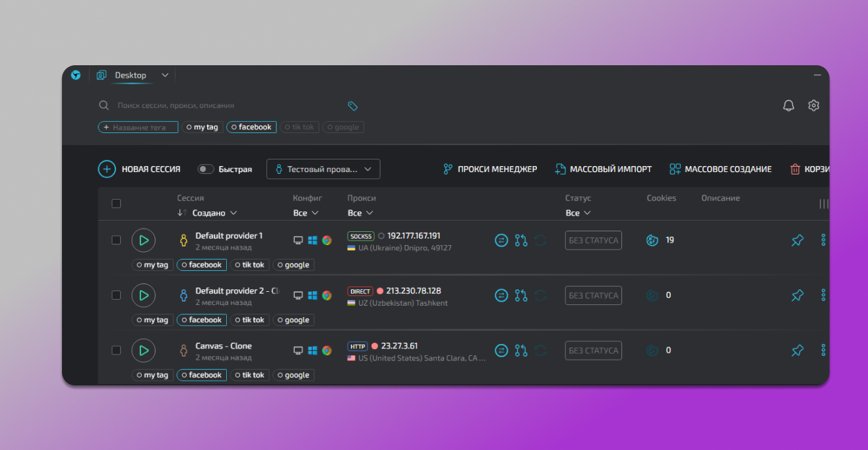
Task: Expand the Desktop workspace dropdown
Action: click(165, 75)
